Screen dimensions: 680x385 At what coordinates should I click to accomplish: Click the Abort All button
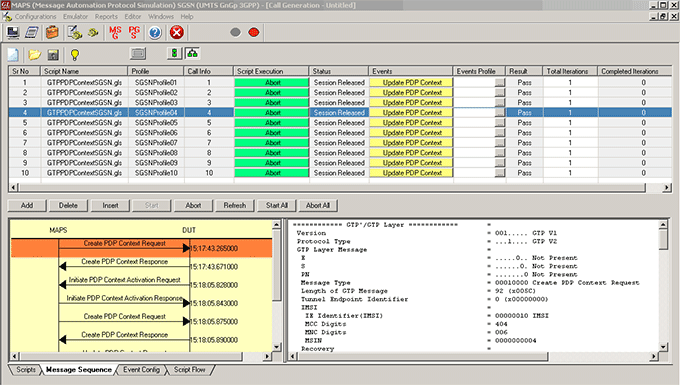318,206
